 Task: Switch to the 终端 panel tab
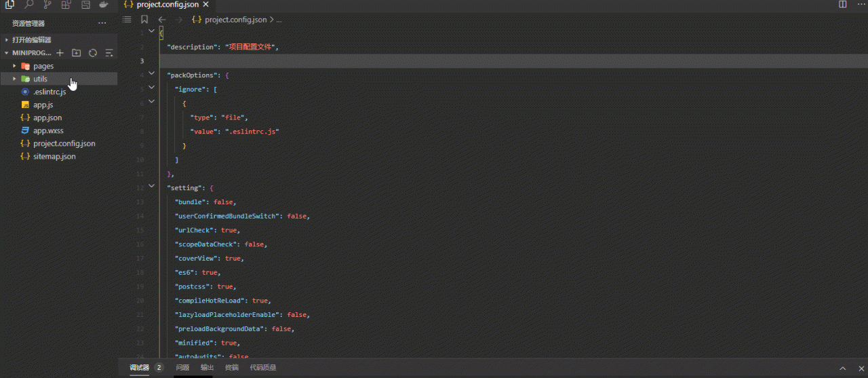[x=232, y=368]
